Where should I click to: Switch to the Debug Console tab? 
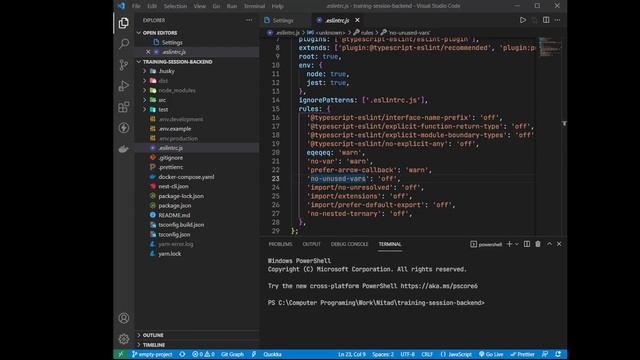coord(349,244)
